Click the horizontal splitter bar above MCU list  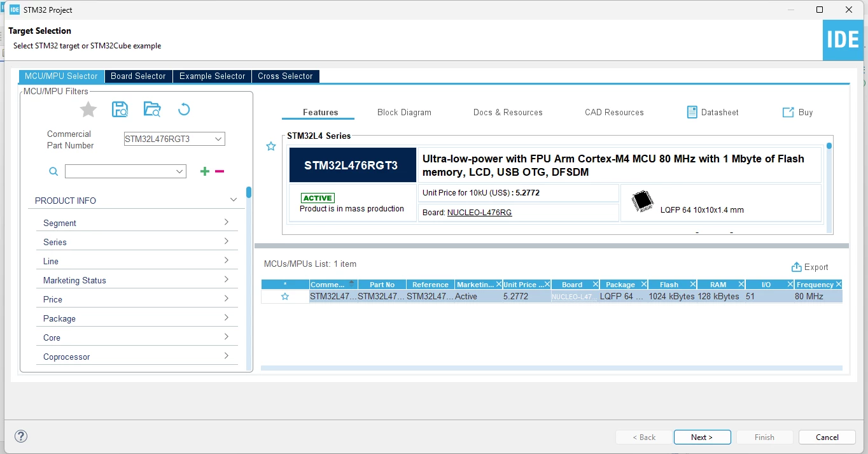click(551, 245)
